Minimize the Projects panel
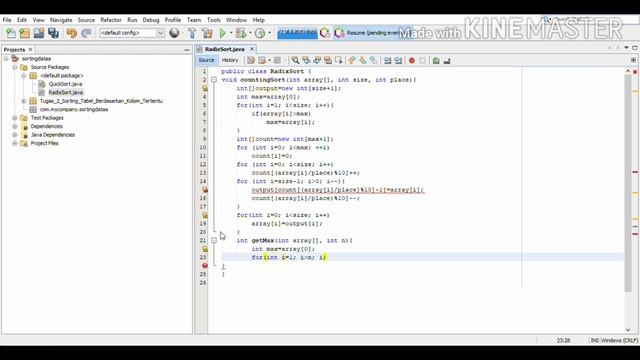Viewport: 640px width, 360px height. coord(187,50)
